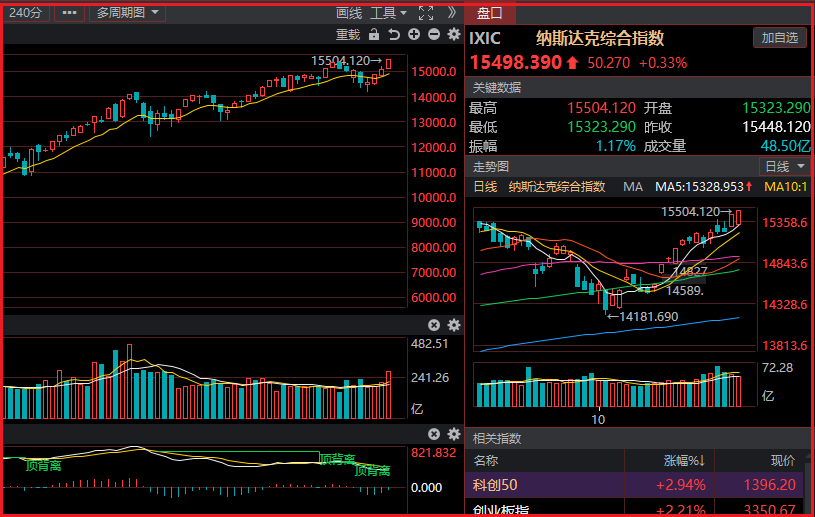This screenshot has height=517, width=815.
Task: Click 15000.0 price axis label
Action: 434,72
